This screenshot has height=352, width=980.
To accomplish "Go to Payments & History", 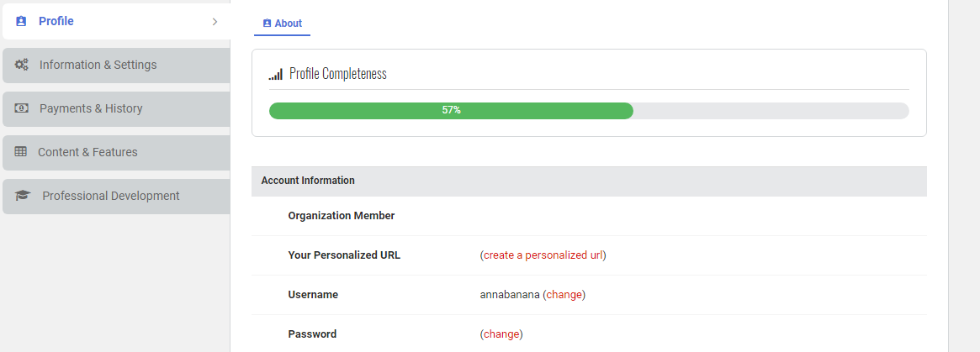I will pyautogui.click(x=91, y=108).
